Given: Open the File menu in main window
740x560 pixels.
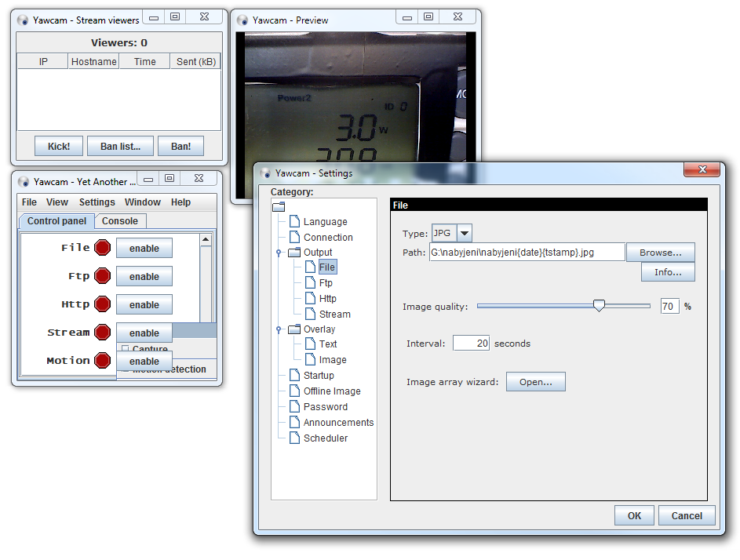Looking at the screenshot, I should (x=29, y=202).
